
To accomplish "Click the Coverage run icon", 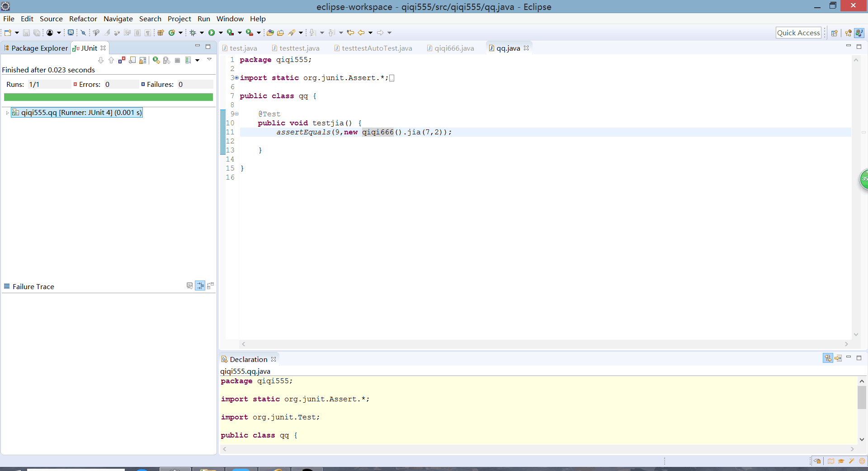I will 231,33.
